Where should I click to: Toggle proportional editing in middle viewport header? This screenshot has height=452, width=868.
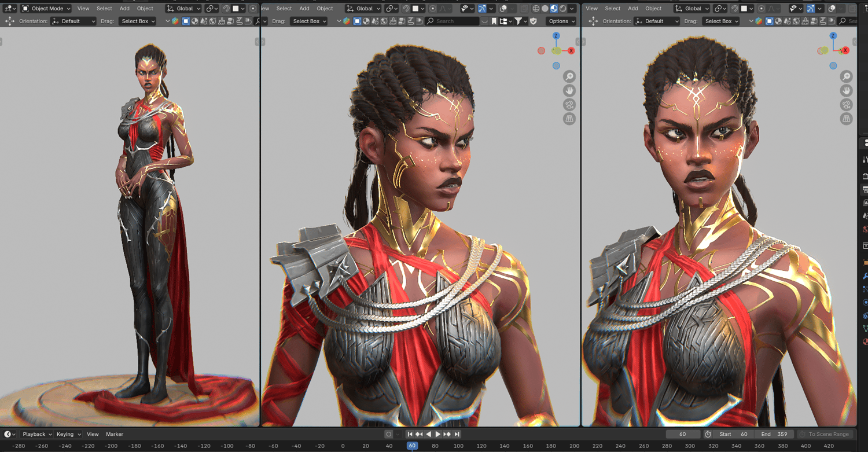[x=433, y=9]
